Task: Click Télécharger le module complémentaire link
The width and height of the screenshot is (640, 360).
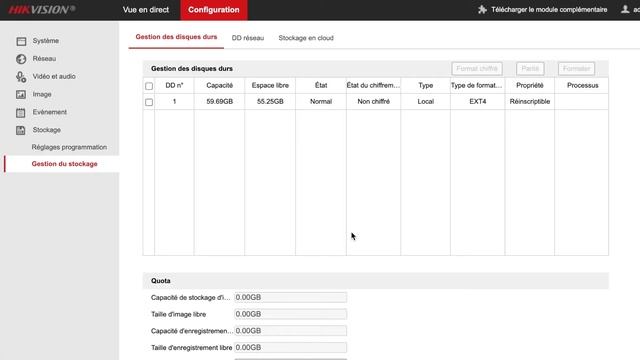Action: [x=549, y=9]
